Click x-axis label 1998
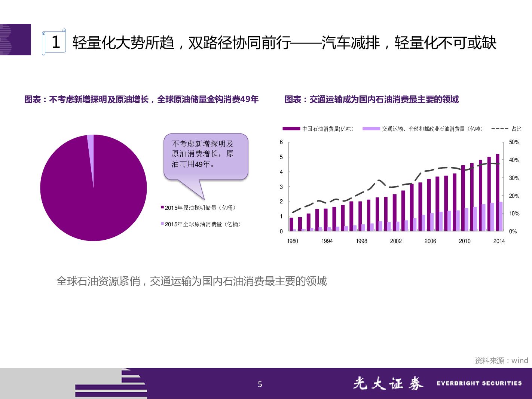 click(x=361, y=241)
